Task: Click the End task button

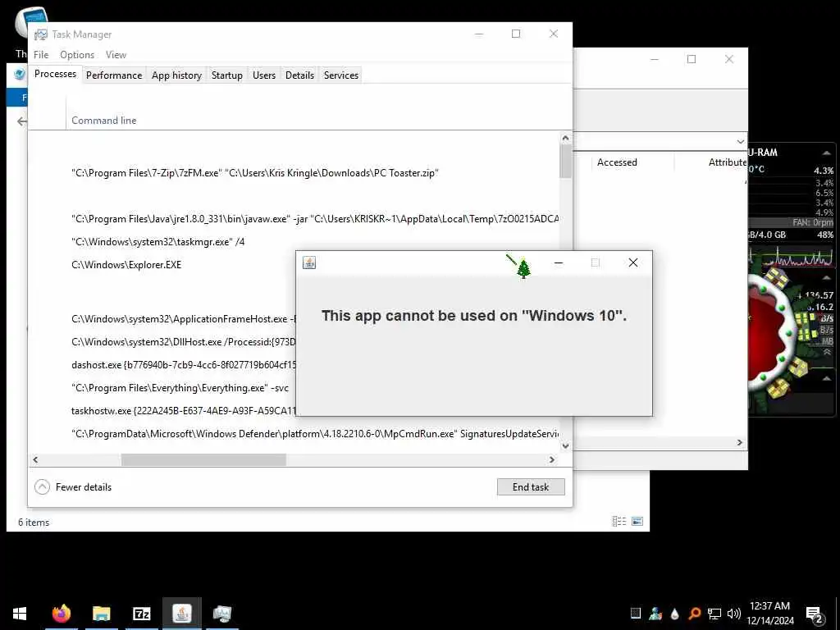Action: [x=531, y=487]
